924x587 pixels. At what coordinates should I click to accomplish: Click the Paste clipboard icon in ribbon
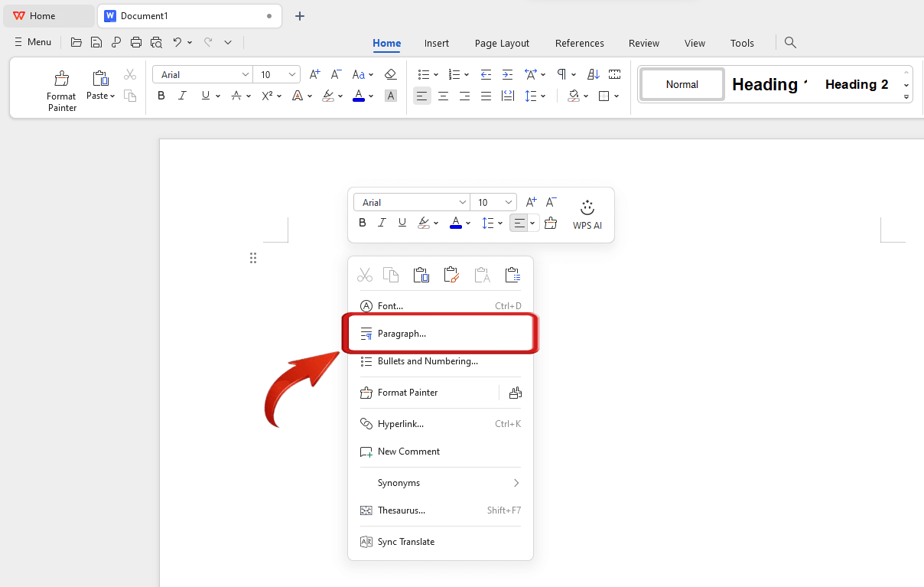tap(100, 78)
